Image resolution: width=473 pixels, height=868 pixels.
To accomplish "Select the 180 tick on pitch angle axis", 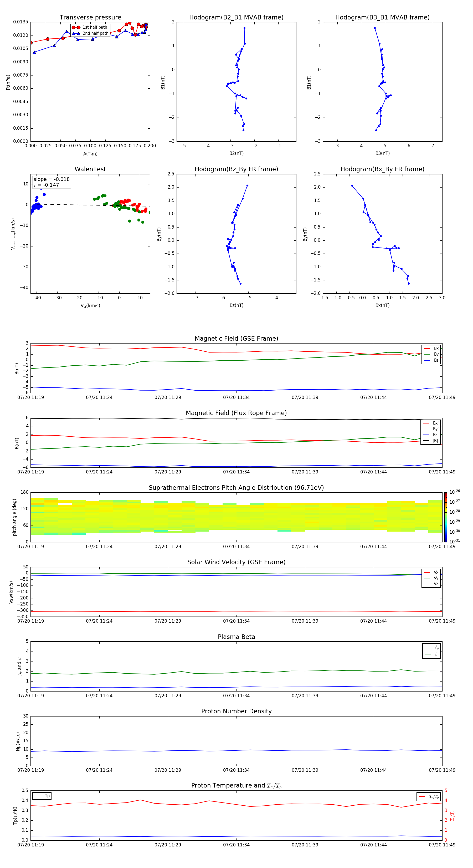I will [25, 492].
